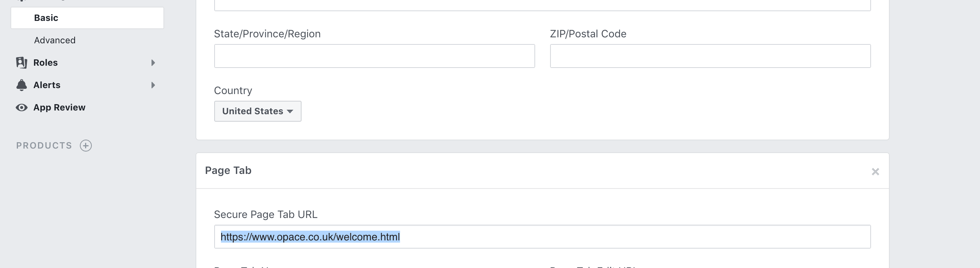
Task: Expand the Alerts section chevron
Action: pyautogui.click(x=154, y=85)
